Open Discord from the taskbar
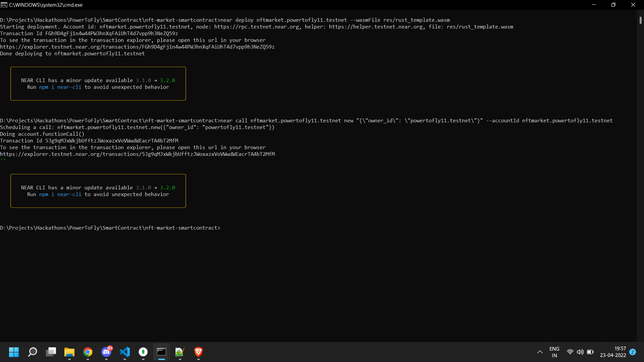The image size is (644, 362). [x=106, y=352]
